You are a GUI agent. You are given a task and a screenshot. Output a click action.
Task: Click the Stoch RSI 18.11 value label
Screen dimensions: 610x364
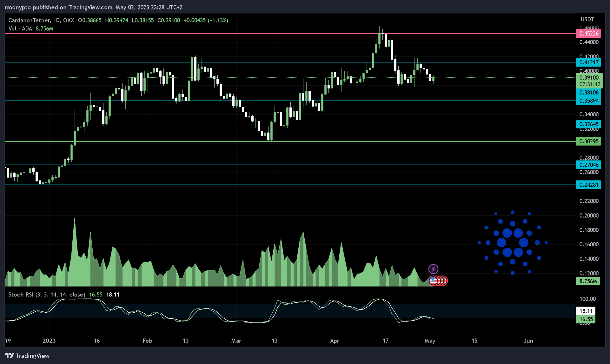point(586,311)
